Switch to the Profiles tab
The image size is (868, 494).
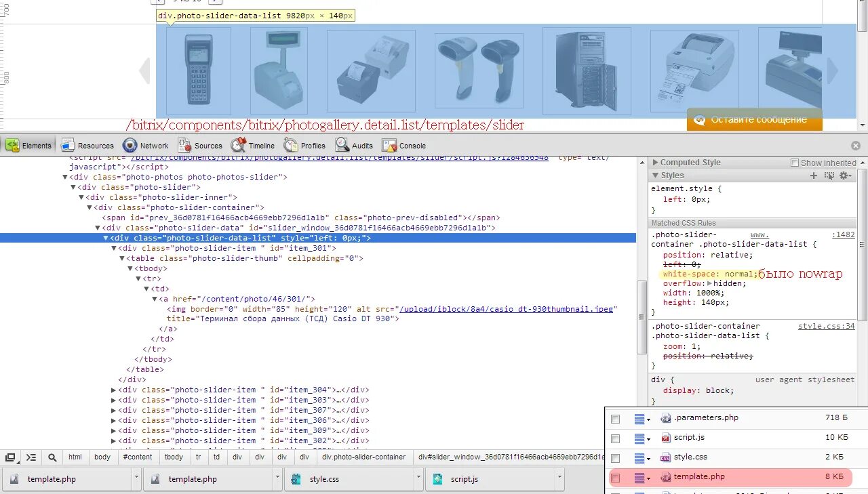pyautogui.click(x=305, y=145)
